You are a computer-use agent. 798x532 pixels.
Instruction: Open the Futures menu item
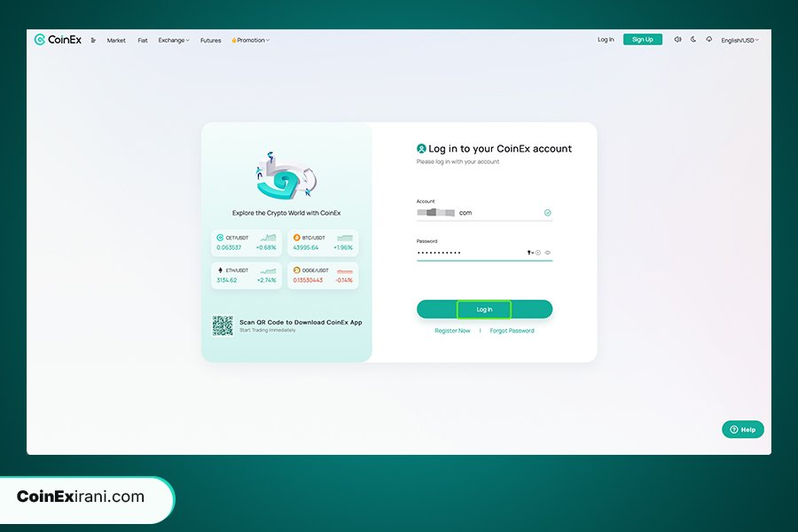click(210, 40)
